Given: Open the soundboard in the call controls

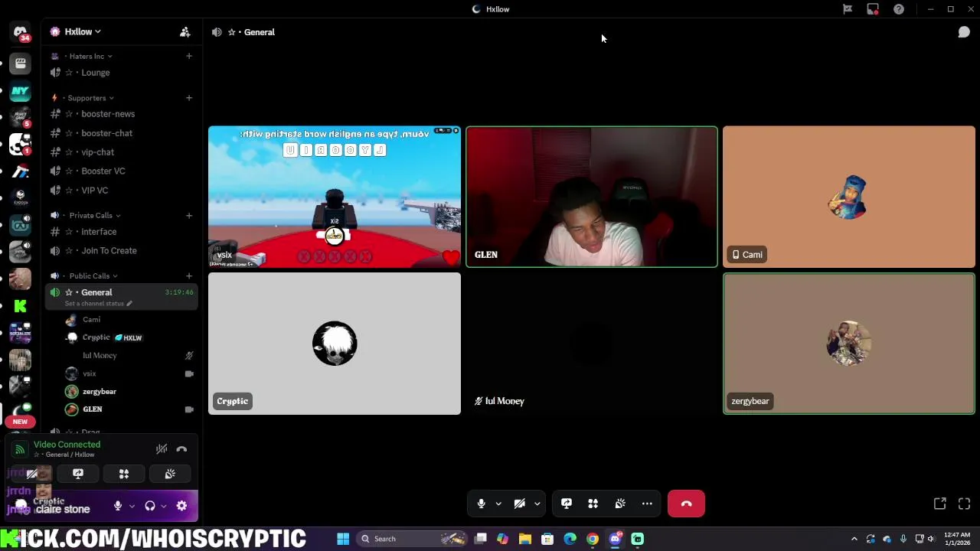Looking at the screenshot, I should pos(620,504).
